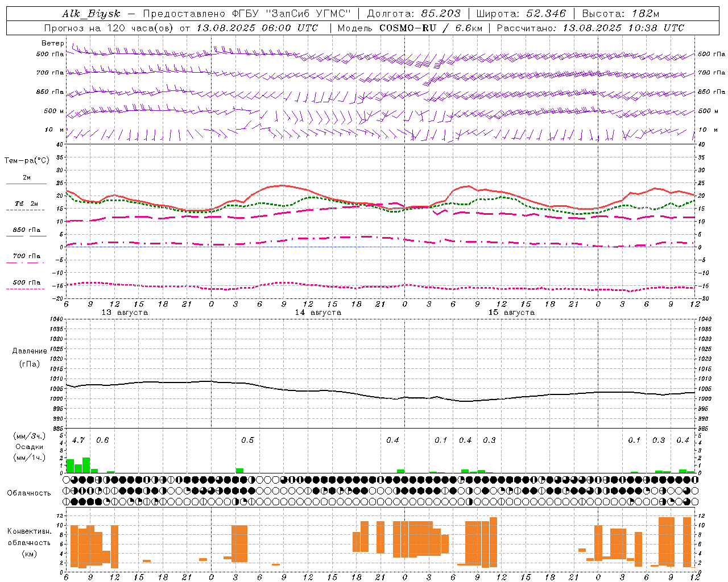Screen dimensions: 728x582
Task: Click the station name Alk_Biysk in the header
Action: point(91,14)
